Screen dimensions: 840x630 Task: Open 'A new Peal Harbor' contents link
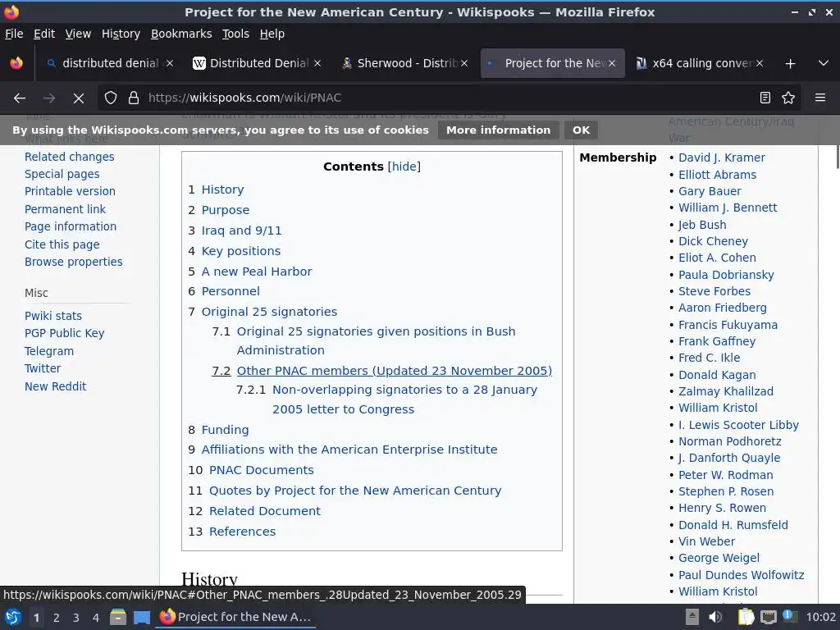point(256,272)
